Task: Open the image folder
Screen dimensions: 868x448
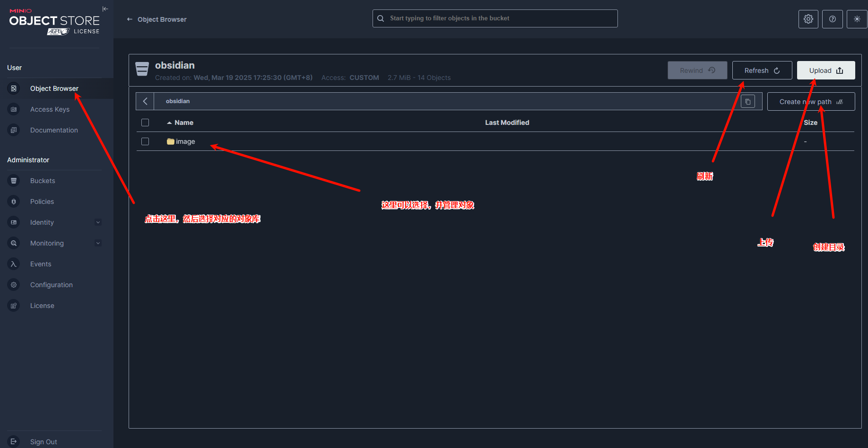Action: [185, 141]
